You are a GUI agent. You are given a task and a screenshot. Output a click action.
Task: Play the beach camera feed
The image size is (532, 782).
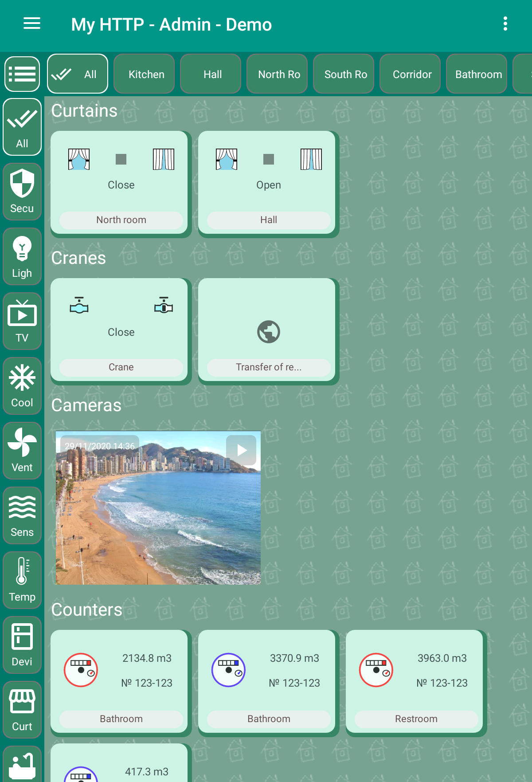pos(241,450)
